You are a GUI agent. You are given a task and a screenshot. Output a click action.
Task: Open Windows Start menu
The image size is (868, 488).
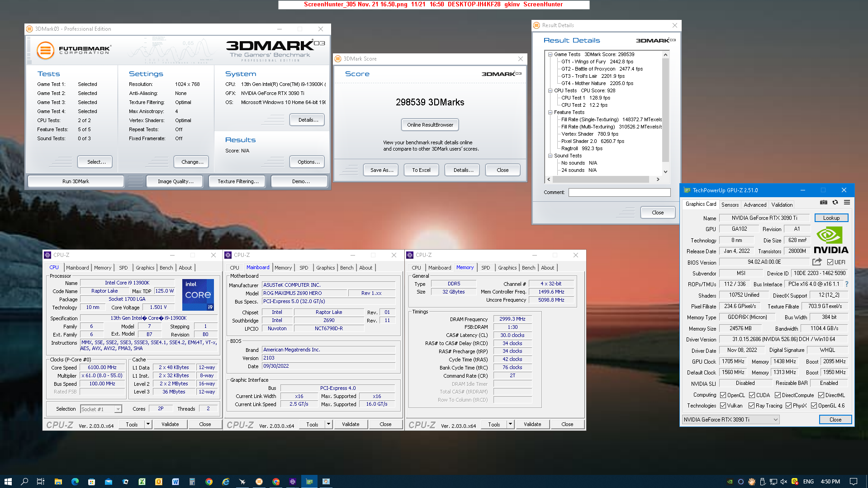(8, 482)
